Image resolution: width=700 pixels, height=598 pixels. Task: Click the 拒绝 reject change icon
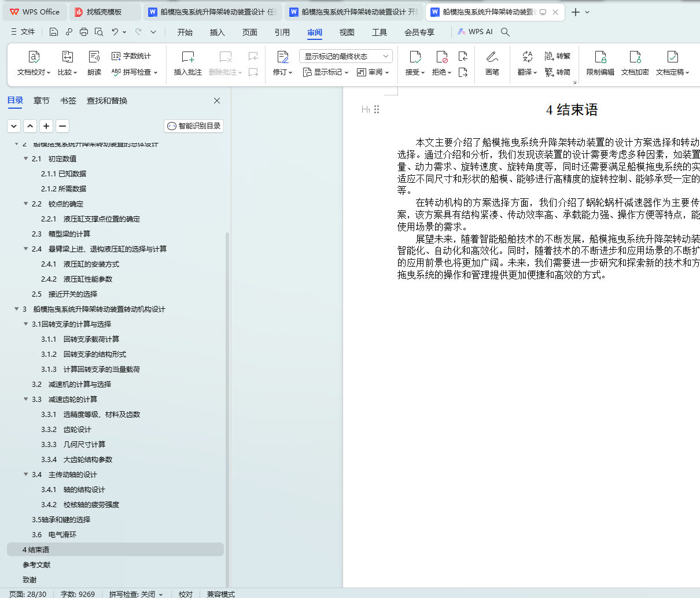tap(441, 57)
